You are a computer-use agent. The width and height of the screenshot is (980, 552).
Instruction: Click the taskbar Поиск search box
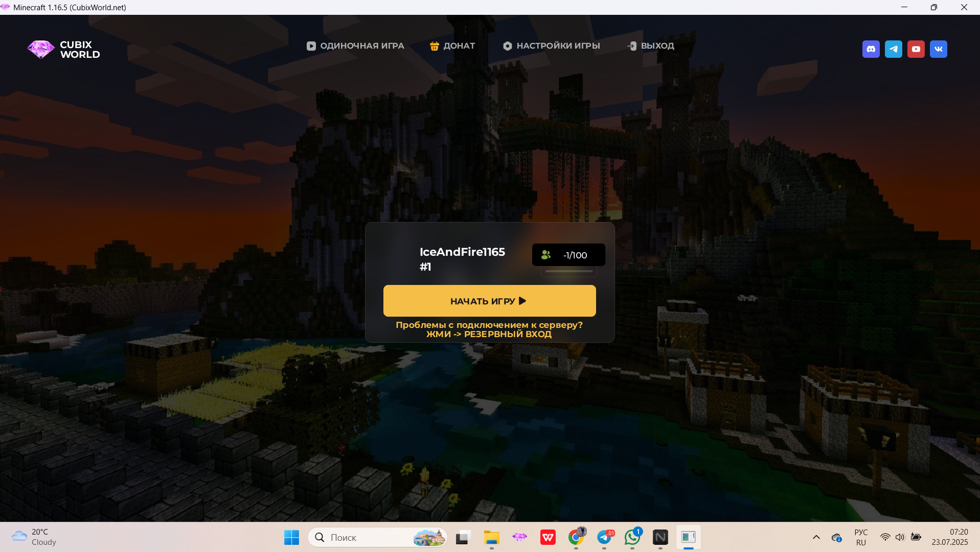tap(377, 537)
